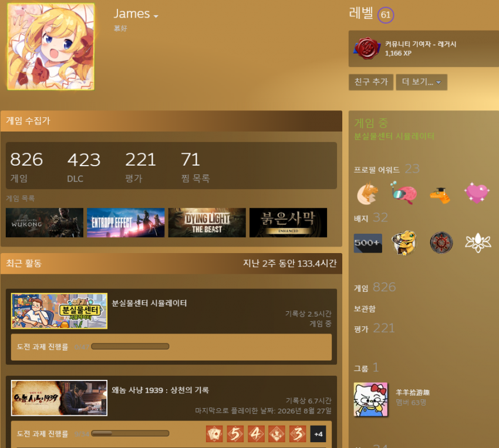This screenshot has width=499, height=448.
Task: Open the 최근 활동 section header
Action: tap(171, 264)
